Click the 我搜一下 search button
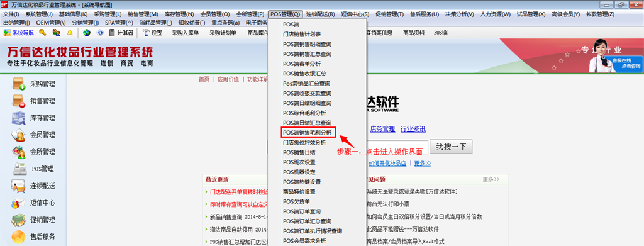 (x=451, y=147)
